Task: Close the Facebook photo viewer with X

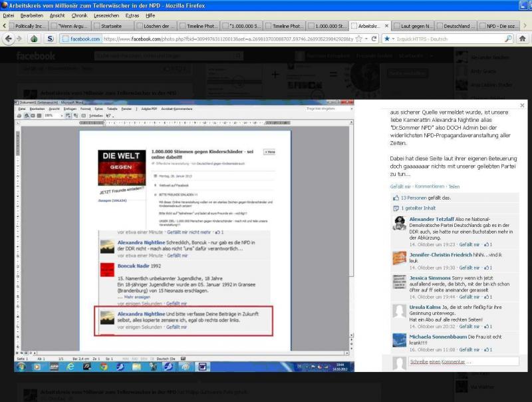Action: click(522, 105)
